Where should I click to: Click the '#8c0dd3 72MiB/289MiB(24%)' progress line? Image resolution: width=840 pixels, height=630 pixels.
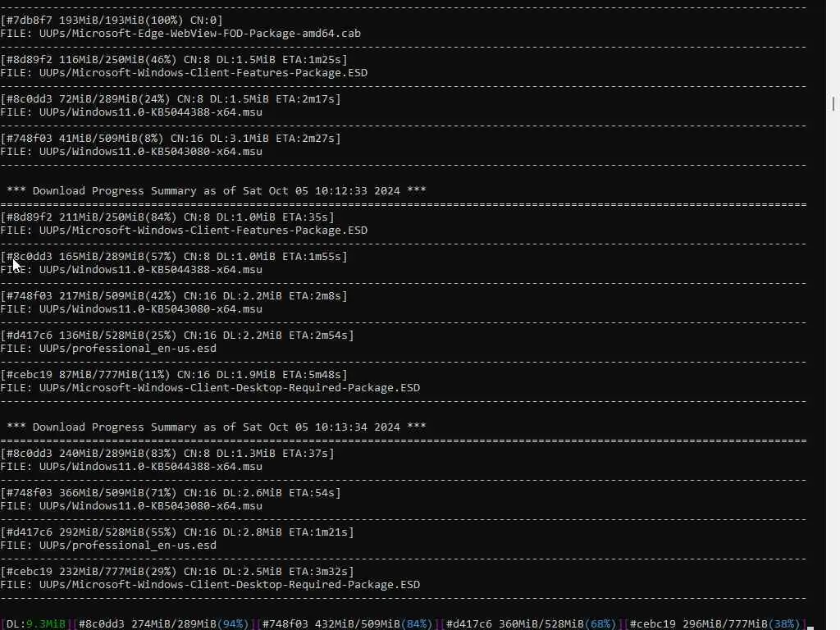tap(171, 99)
